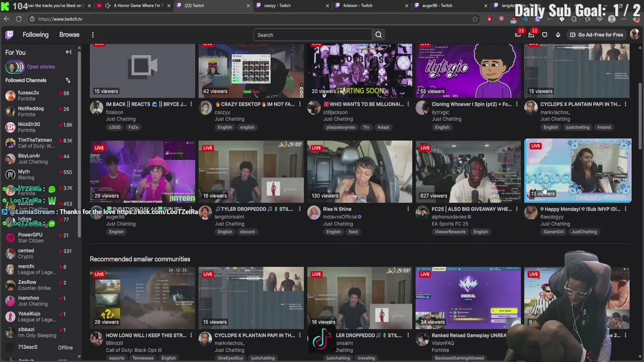Open options menu for folaison's IM BACK stream
Viewport: 644px width, 362px height.
pyautogui.click(x=191, y=104)
